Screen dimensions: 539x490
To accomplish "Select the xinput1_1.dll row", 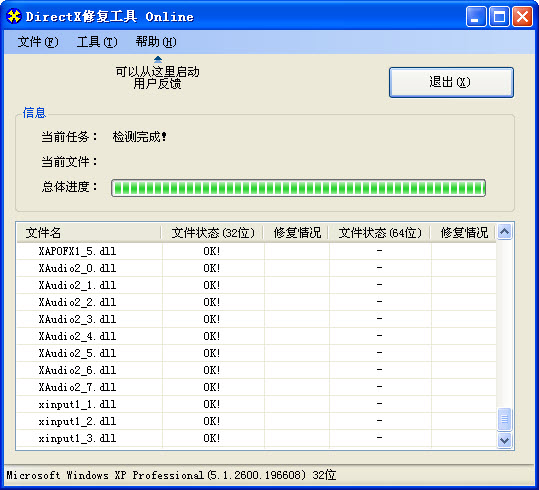I will pyautogui.click(x=256, y=404).
